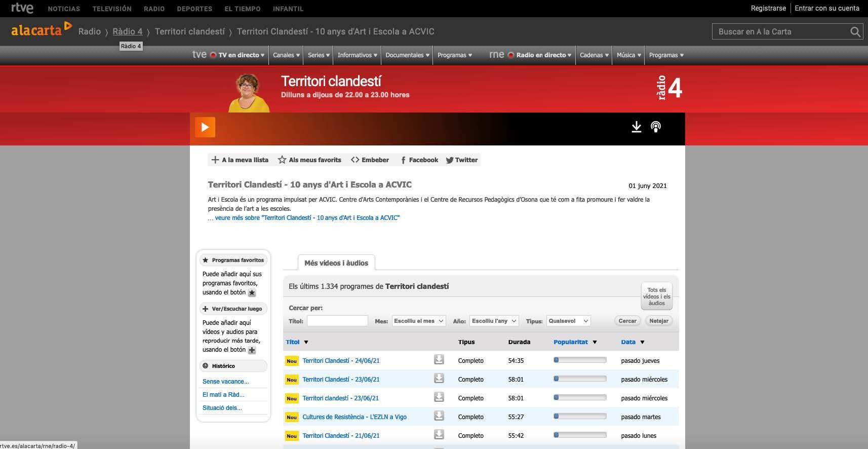
Task: Click Registrarse link
Action: coord(768,8)
